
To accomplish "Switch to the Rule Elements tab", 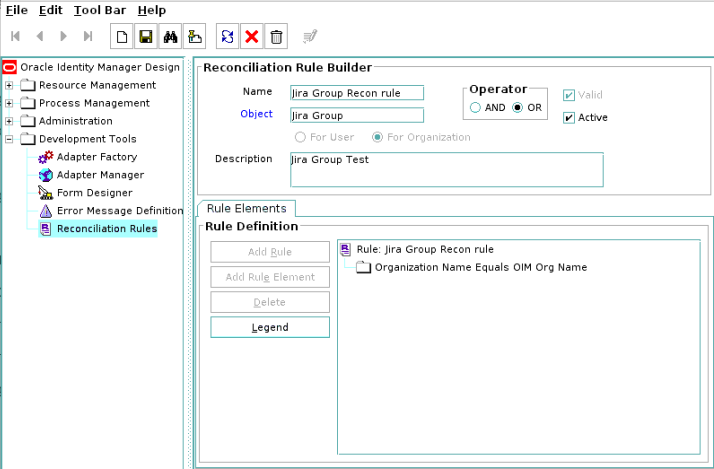I will pyautogui.click(x=246, y=209).
